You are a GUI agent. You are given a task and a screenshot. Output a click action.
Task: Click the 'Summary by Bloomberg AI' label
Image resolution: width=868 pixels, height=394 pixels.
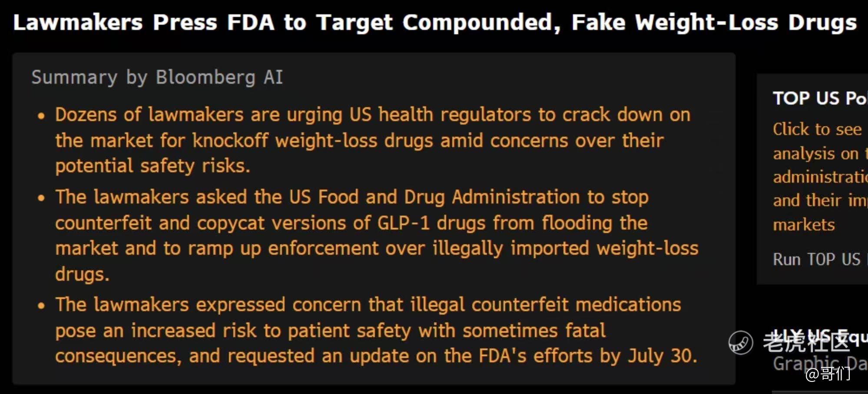pos(157,78)
